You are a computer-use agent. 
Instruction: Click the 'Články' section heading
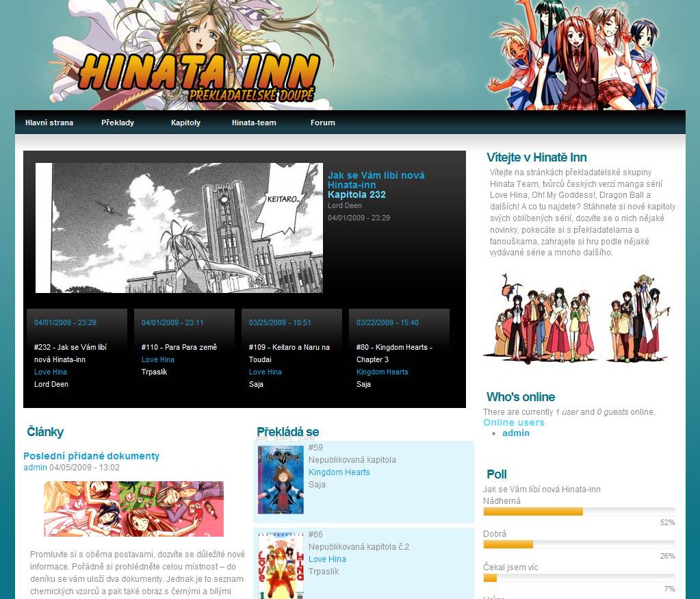point(45,431)
